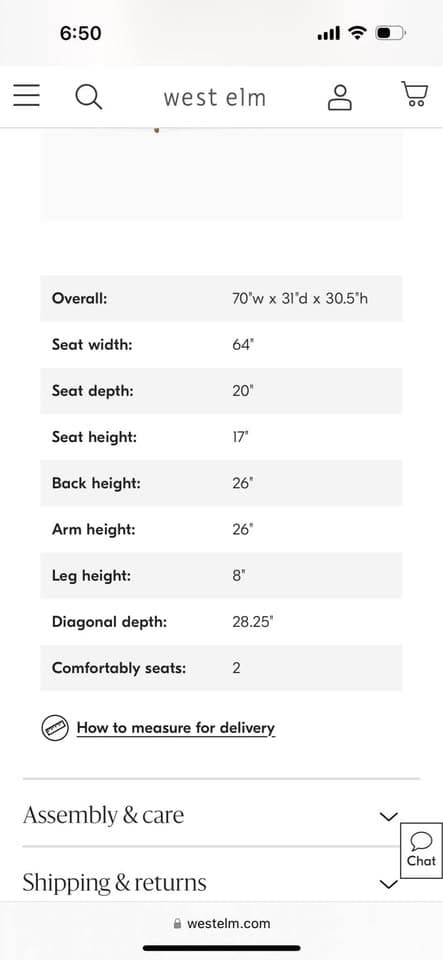Screen dimensions: 443x960
Task: Tap the search magnifier icon
Action: (x=89, y=97)
